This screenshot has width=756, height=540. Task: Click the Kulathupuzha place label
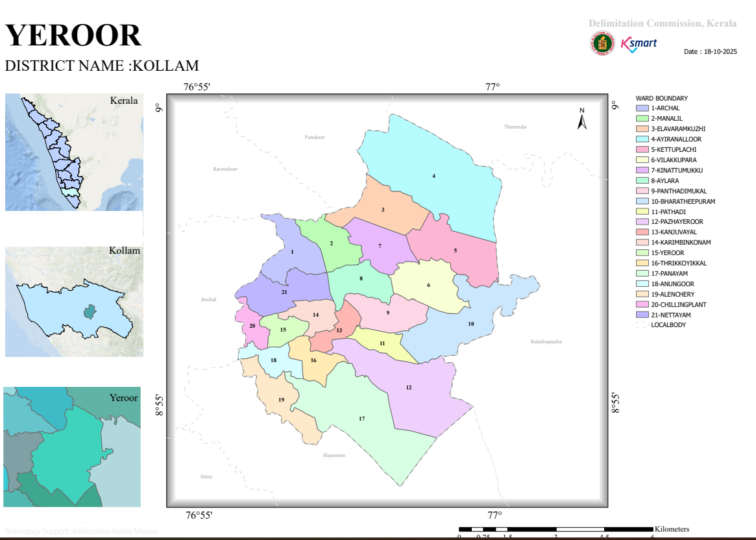click(x=546, y=342)
